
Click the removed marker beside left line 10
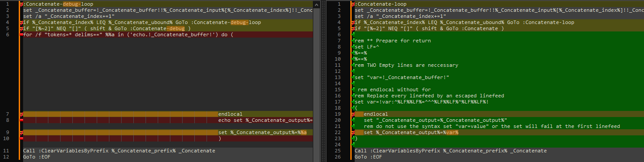click(21, 138)
